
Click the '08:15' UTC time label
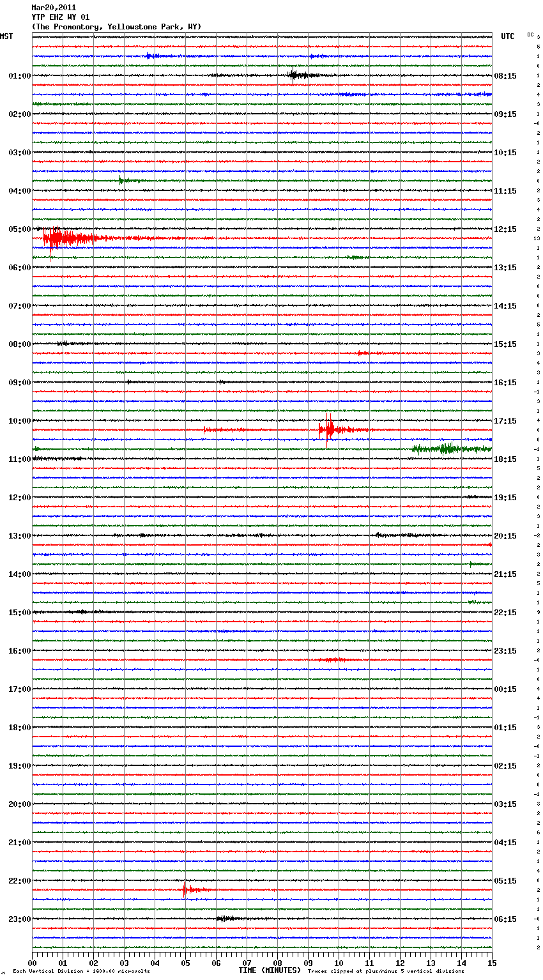[x=505, y=75]
